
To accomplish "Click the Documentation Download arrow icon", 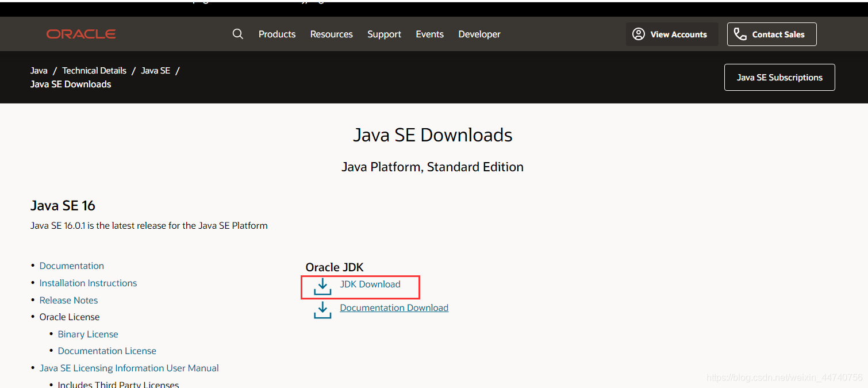I will (322, 310).
